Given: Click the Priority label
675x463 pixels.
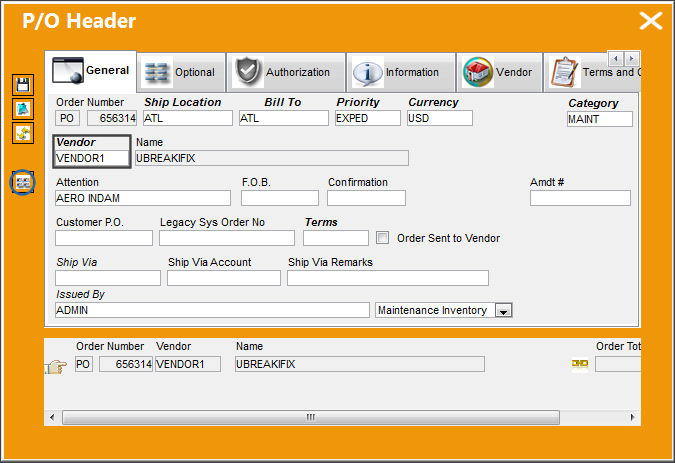Looking at the screenshot, I should point(358,102).
